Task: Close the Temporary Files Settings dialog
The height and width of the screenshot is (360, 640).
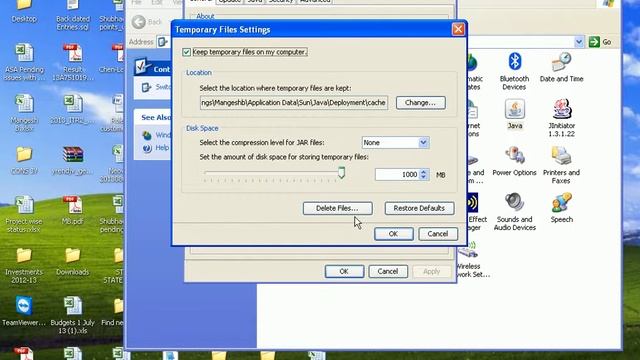Action: [x=458, y=29]
